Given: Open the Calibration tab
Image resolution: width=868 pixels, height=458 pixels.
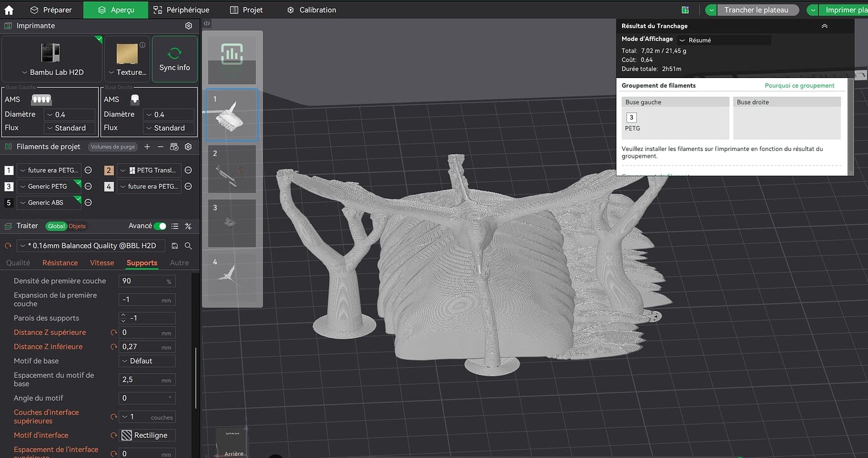Looking at the screenshot, I should (311, 10).
